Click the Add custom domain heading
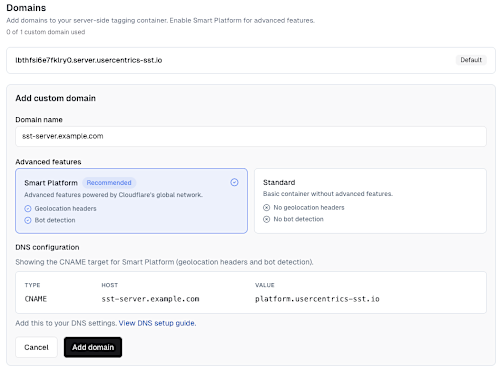Image resolution: width=500 pixels, height=371 pixels. [x=55, y=98]
